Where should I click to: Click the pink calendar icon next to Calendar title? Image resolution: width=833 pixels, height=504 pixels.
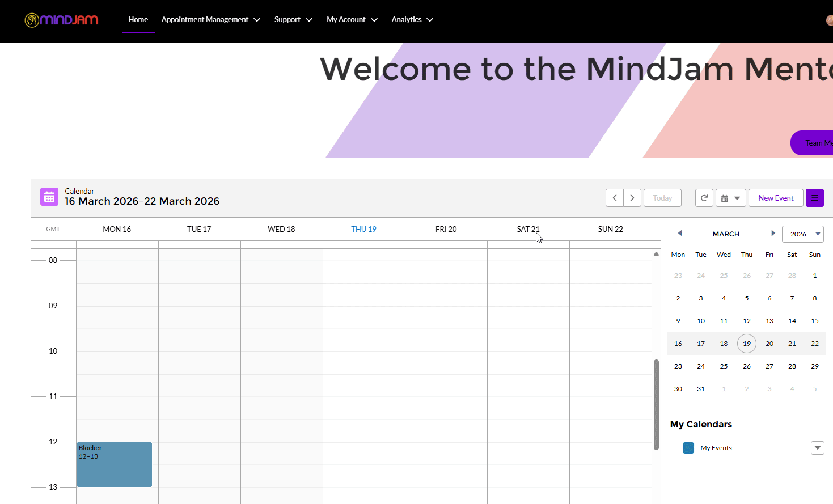pos(49,196)
